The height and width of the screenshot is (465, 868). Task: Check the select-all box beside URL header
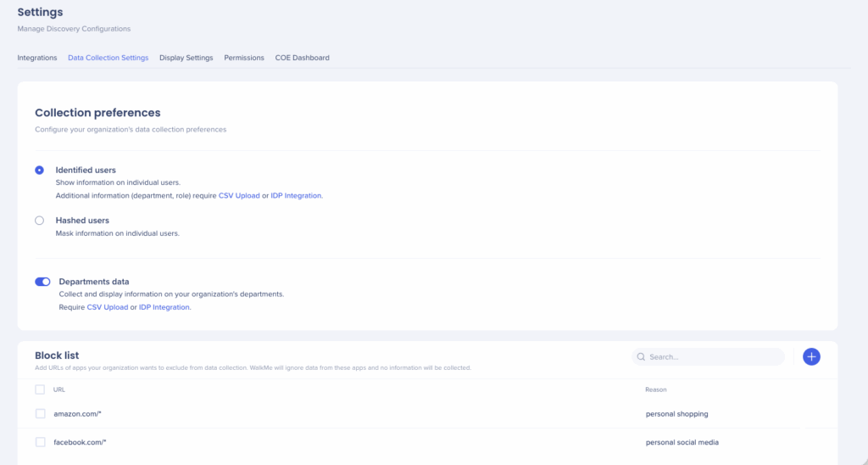click(x=40, y=389)
